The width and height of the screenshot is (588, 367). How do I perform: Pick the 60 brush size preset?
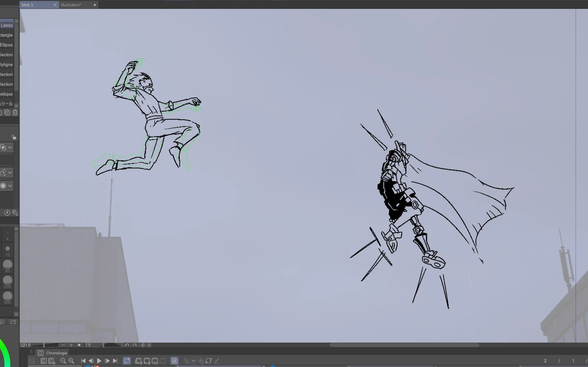(8, 266)
